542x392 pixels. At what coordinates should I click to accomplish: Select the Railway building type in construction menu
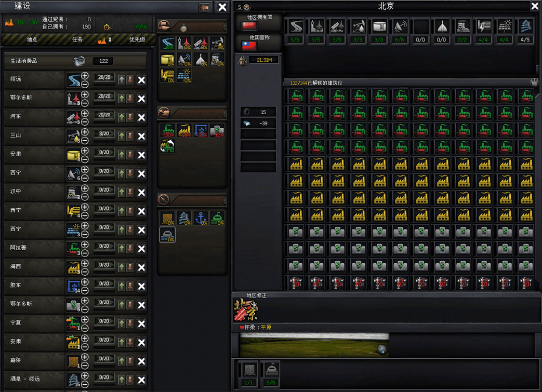(184, 219)
